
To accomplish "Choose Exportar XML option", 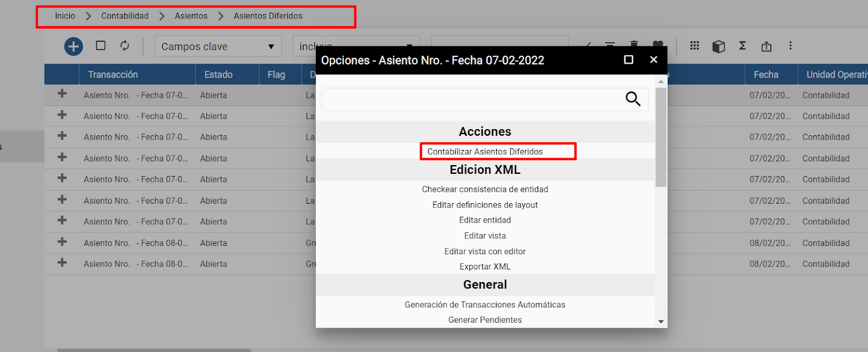I will click(485, 267).
